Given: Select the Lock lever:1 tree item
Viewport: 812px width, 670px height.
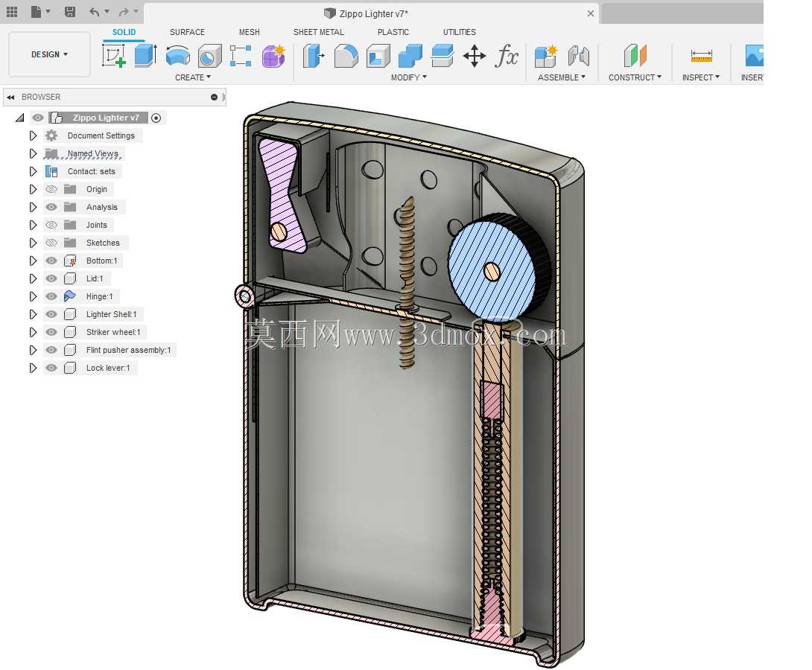Looking at the screenshot, I should point(108,368).
